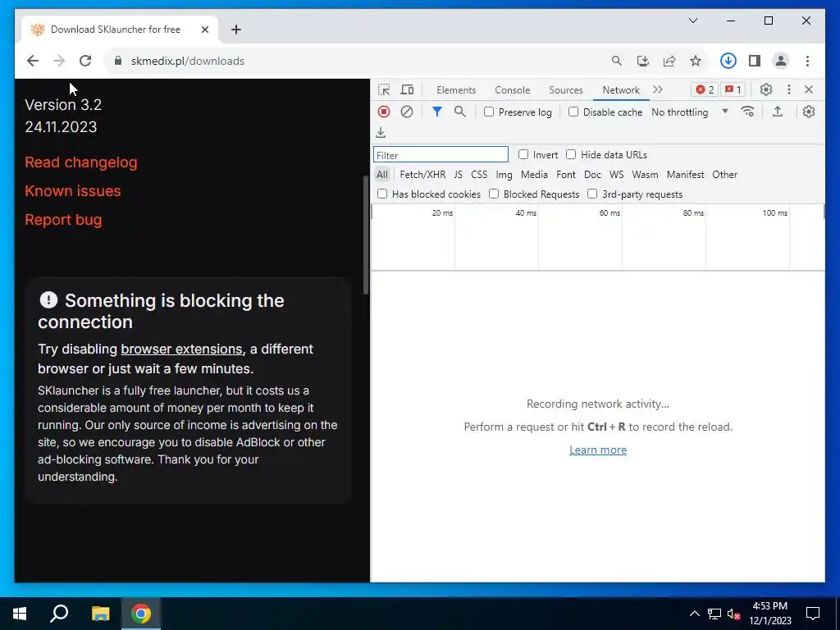Check Has blocked cookies
The height and width of the screenshot is (630, 840).
coord(382,194)
